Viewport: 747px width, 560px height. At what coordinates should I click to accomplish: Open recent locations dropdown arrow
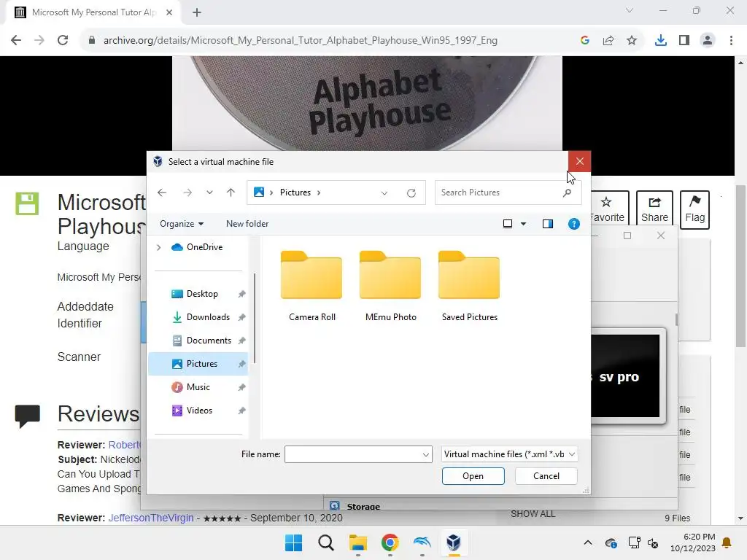point(209,192)
